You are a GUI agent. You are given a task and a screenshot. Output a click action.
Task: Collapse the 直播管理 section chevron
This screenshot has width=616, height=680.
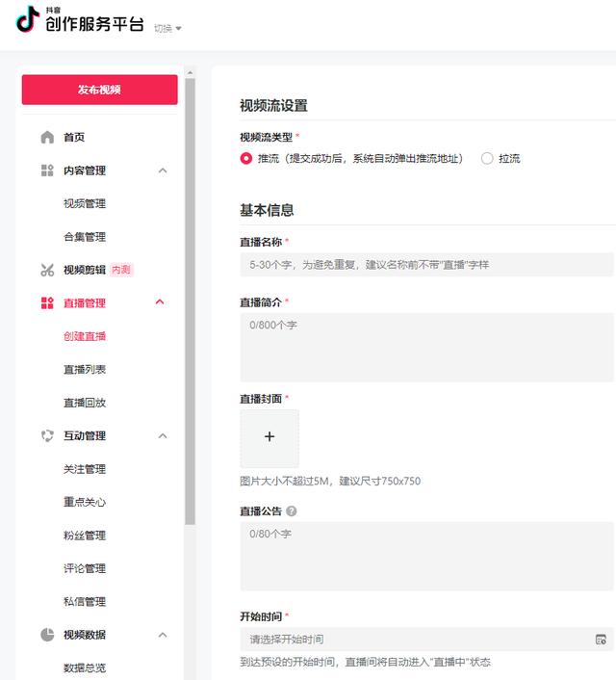(x=161, y=303)
